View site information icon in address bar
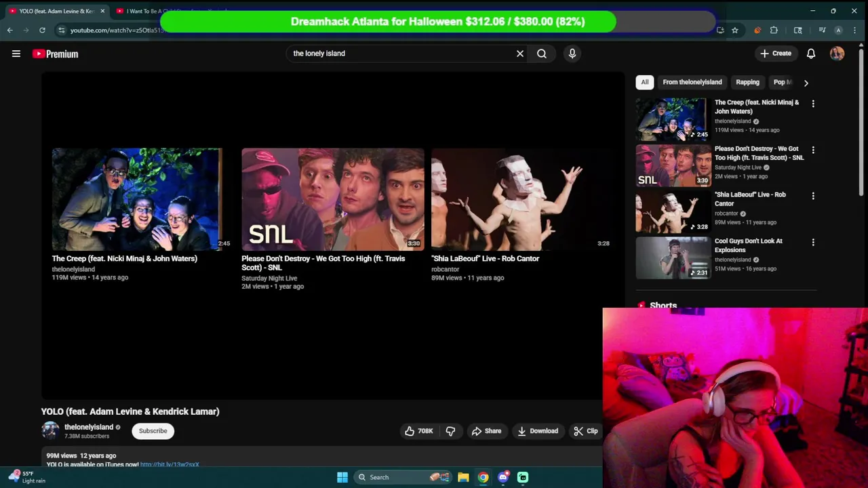This screenshot has height=488, width=868. (x=62, y=30)
